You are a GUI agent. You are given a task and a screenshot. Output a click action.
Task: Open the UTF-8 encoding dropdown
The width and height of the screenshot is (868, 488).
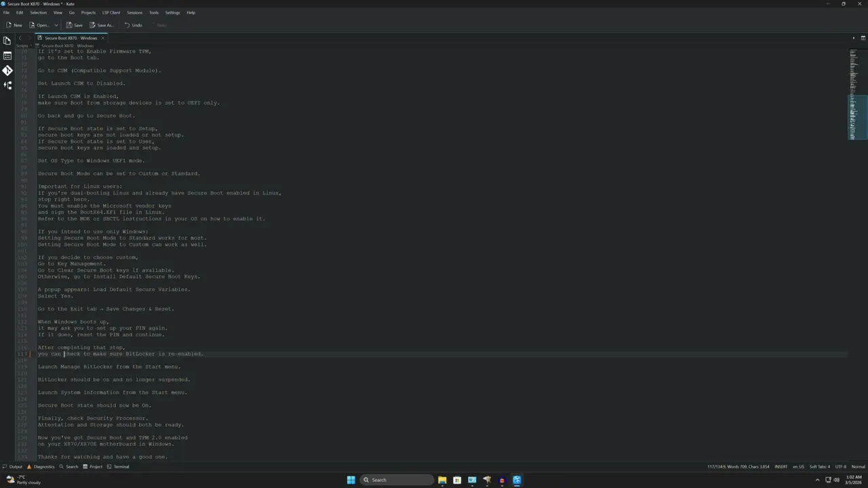coord(840,466)
